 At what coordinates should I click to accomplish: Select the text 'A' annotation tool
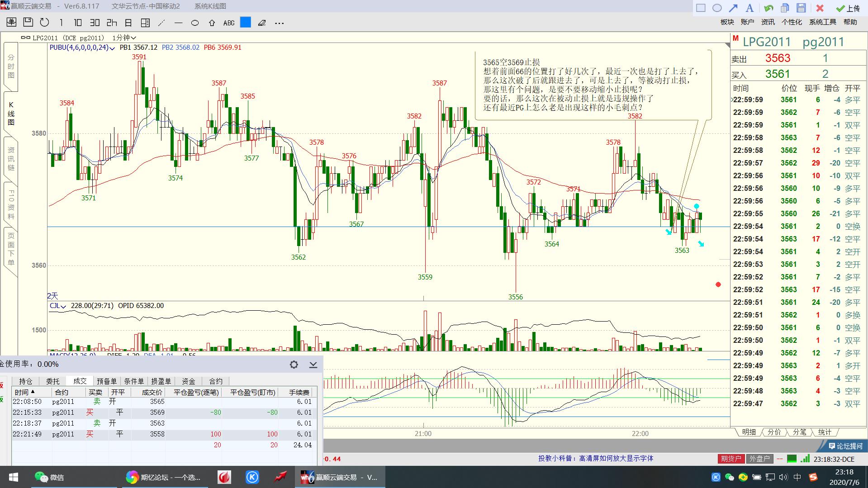[x=749, y=8]
